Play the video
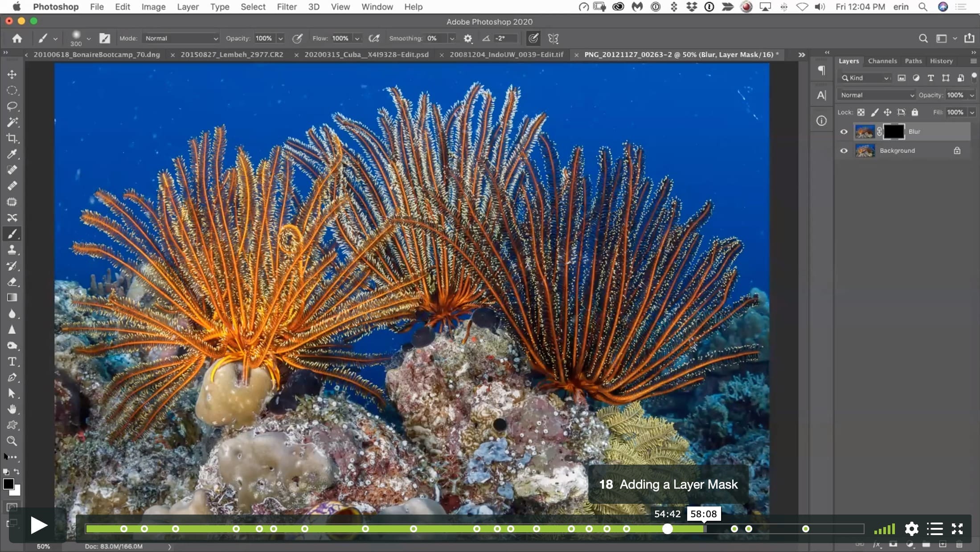The height and width of the screenshot is (552, 980). tap(39, 525)
